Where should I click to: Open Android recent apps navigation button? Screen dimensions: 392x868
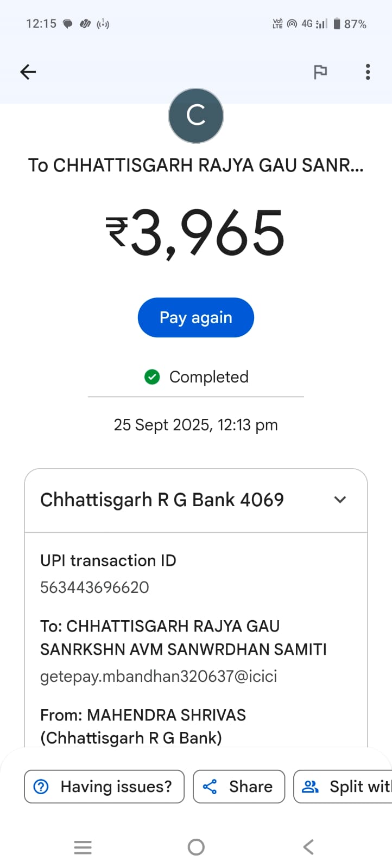[x=83, y=847]
